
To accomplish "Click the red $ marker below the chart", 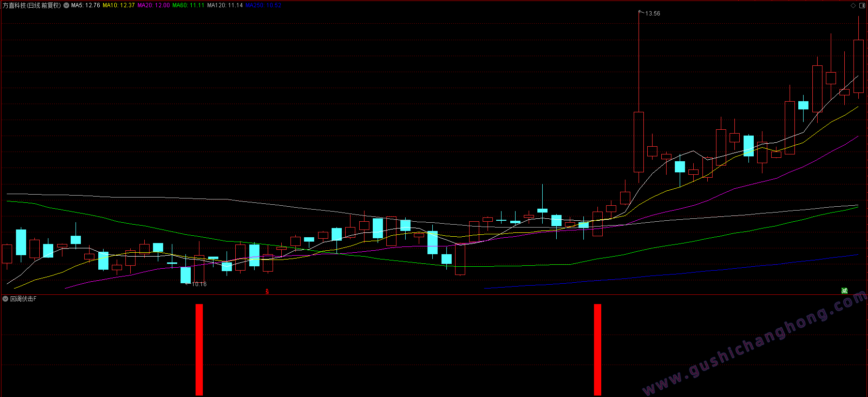I will 267,291.
